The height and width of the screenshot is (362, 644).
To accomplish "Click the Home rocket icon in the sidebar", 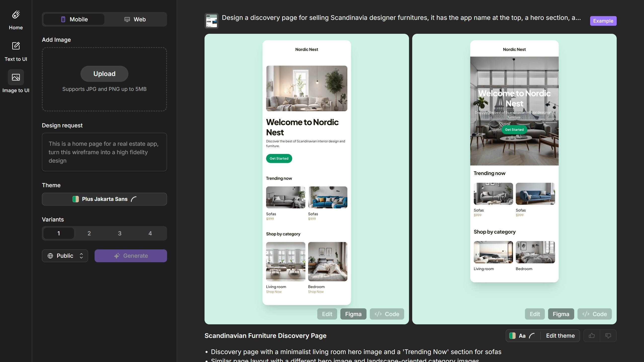I will point(16,15).
